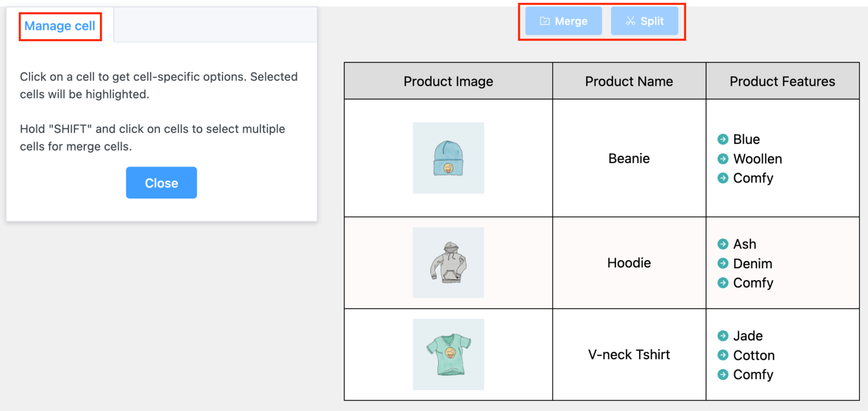
Task: Select the Beanie product name cell
Action: coord(628,159)
